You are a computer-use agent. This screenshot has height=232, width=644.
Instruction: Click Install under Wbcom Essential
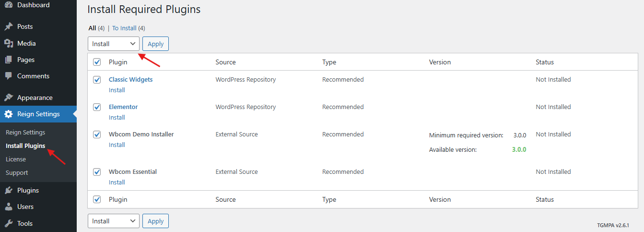(x=117, y=182)
